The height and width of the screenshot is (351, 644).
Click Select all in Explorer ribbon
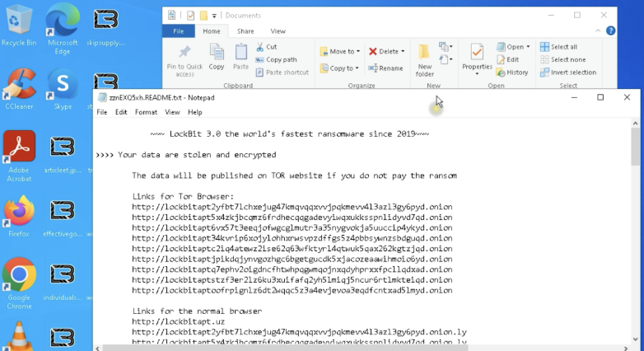(558, 47)
